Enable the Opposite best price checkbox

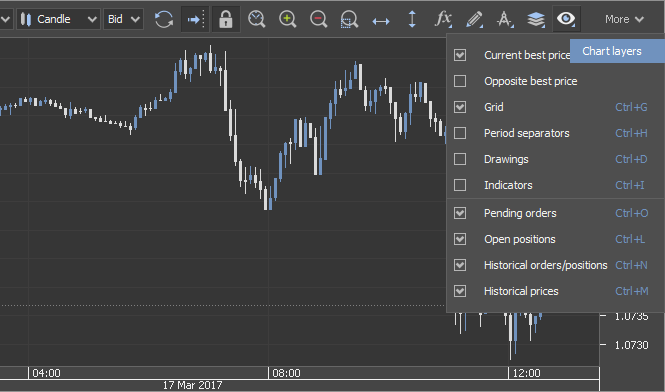pos(460,81)
